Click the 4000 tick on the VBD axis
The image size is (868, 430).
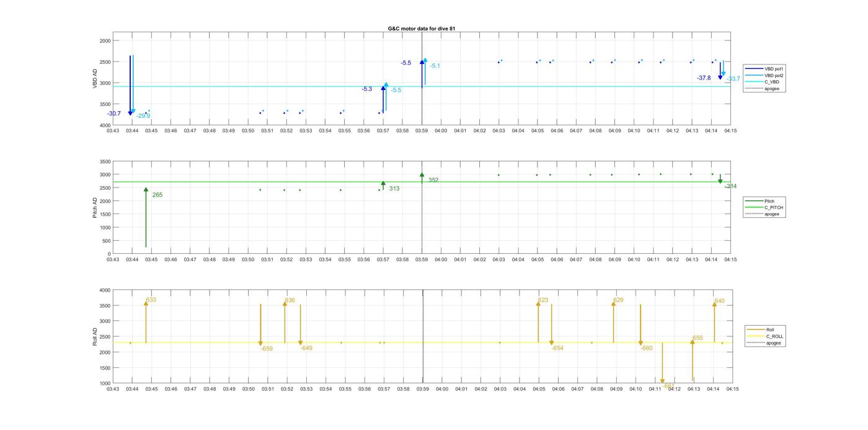click(x=105, y=125)
